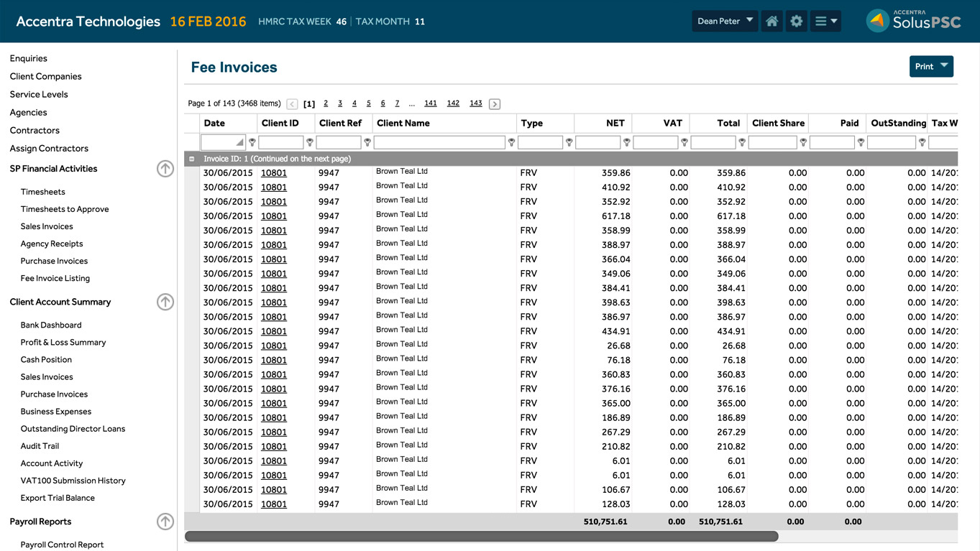This screenshot has width=980, height=551.
Task: Open Fee Invoice Listing in sidebar
Action: click(x=55, y=279)
